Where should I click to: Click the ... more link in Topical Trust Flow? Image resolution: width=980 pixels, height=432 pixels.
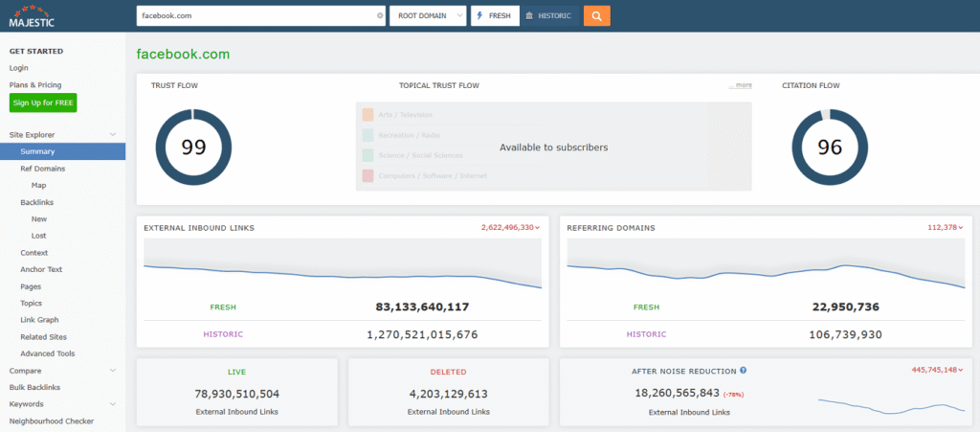[741, 85]
